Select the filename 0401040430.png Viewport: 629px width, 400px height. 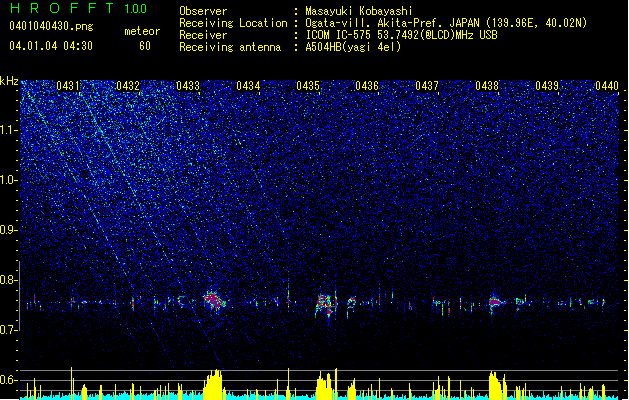(51, 26)
